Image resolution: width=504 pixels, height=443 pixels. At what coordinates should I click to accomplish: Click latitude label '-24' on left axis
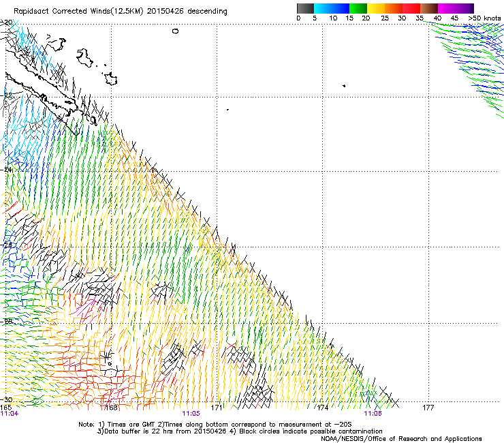pos(7,170)
